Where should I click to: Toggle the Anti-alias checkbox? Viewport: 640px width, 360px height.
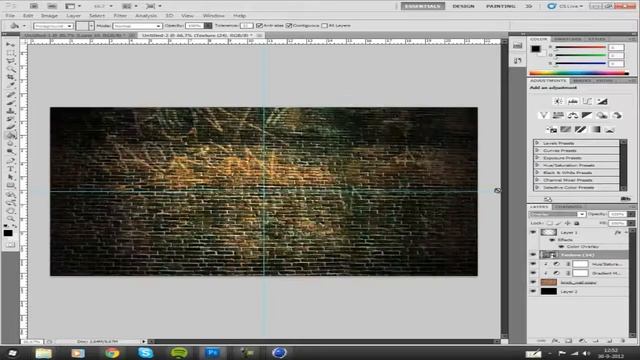point(259,26)
